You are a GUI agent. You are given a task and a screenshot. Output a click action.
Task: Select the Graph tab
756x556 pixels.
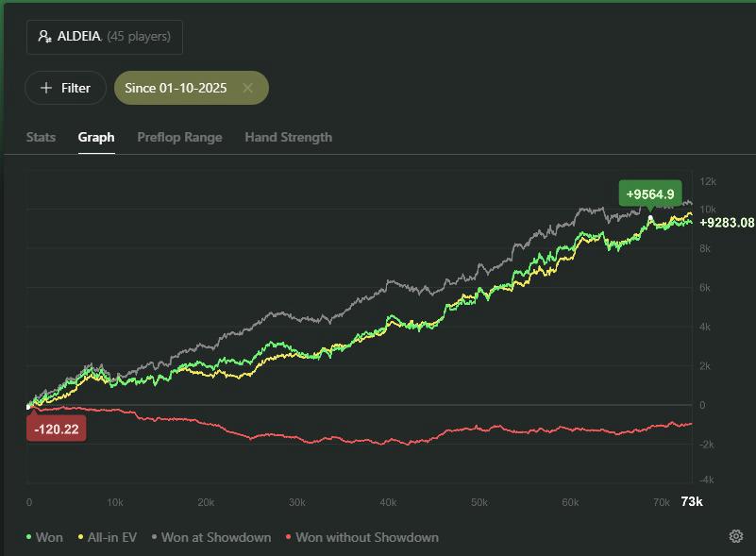tap(96, 137)
